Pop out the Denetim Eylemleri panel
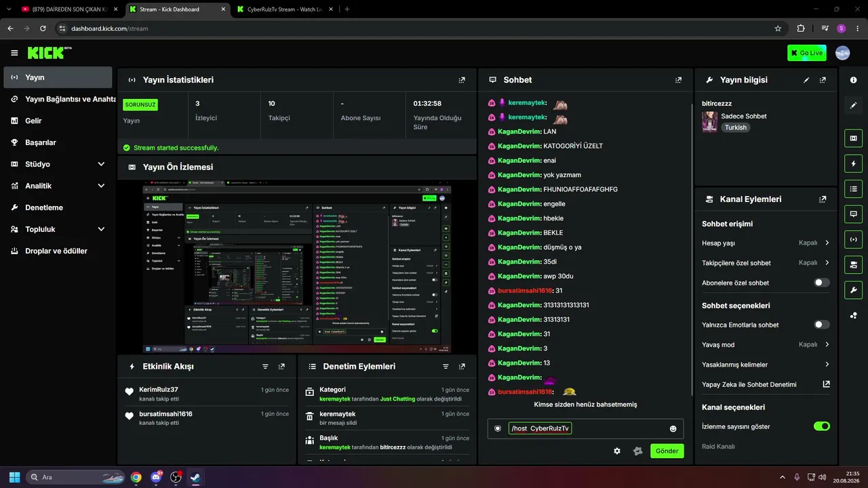Screen dimensions: 868x488 point(462,366)
